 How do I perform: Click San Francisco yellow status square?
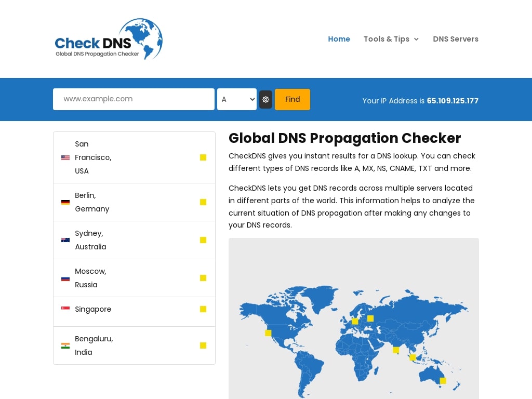(203, 157)
